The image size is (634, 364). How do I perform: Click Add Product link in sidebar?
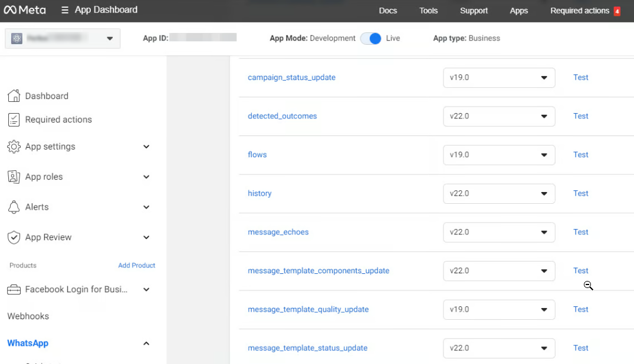point(136,266)
